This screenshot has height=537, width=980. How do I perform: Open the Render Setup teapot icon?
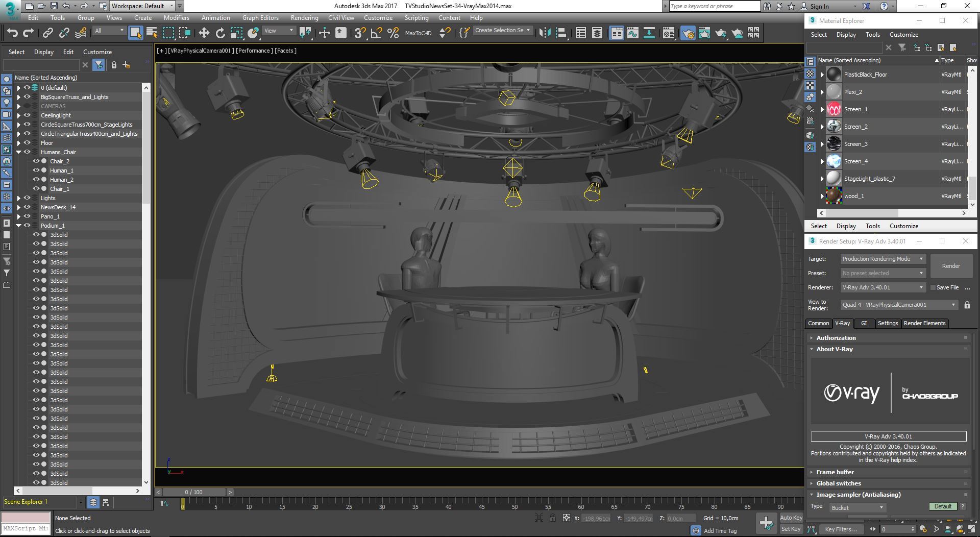point(688,33)
